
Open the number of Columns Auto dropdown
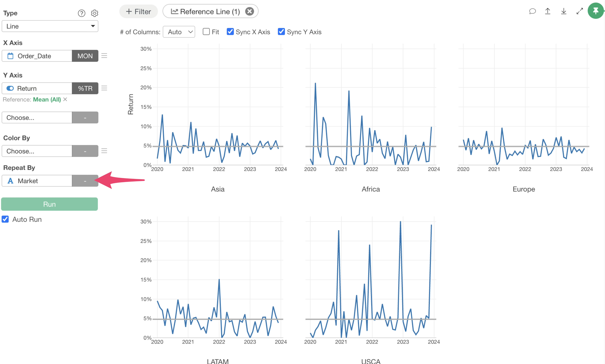(179, 32)
